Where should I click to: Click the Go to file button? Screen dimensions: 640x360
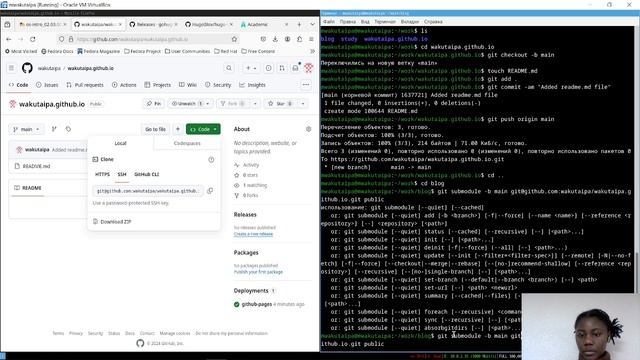pos(156,129)
